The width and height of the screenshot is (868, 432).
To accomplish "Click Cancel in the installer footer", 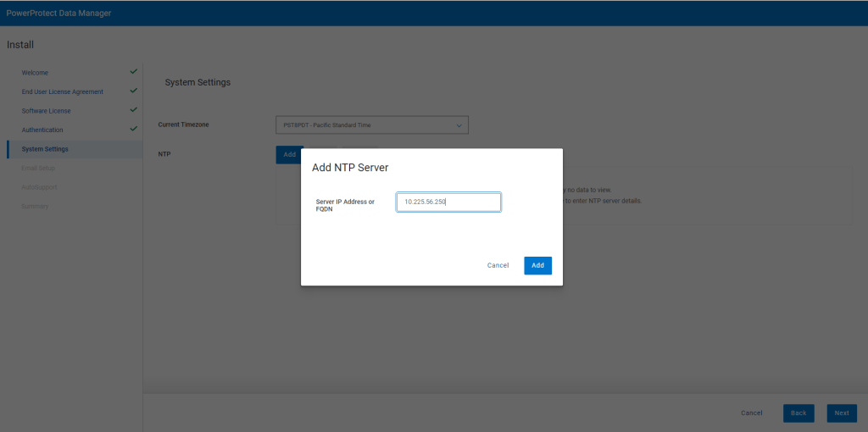I will (751, 413).
